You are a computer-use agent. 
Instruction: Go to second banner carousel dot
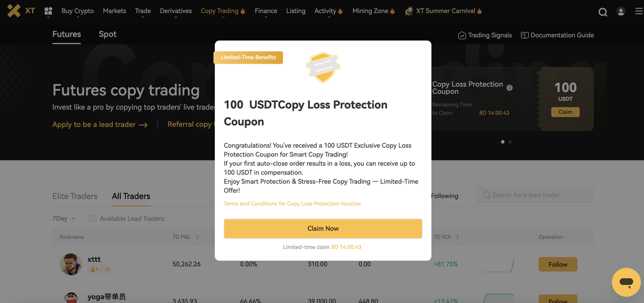pos(510,142)
